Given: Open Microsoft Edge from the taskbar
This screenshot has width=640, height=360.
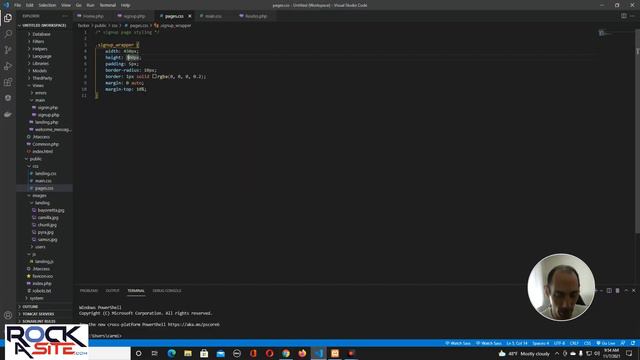Looking at the screenshot, I should (171, 353).
